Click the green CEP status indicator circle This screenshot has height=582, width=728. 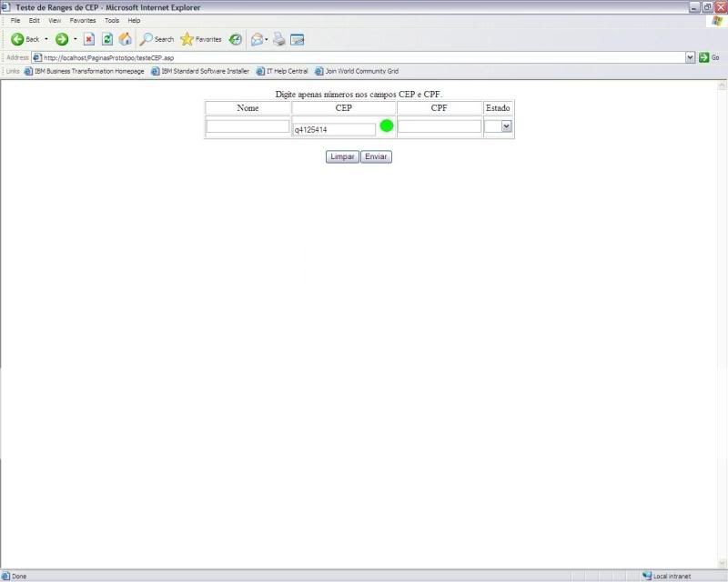coord(387,126)
